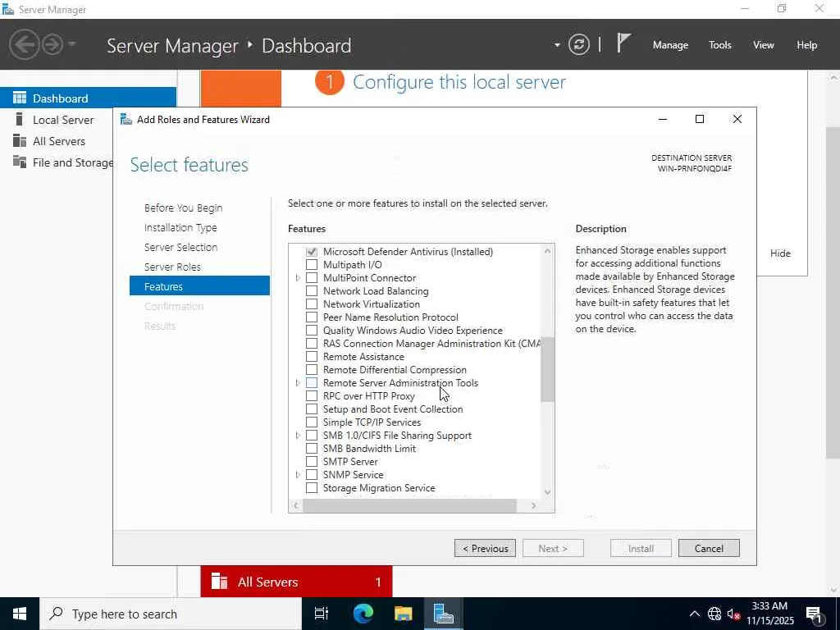Click the All Servers icon in sidebar
The height and width of the screenshot is (630, 840).
(x=20, y=141)
